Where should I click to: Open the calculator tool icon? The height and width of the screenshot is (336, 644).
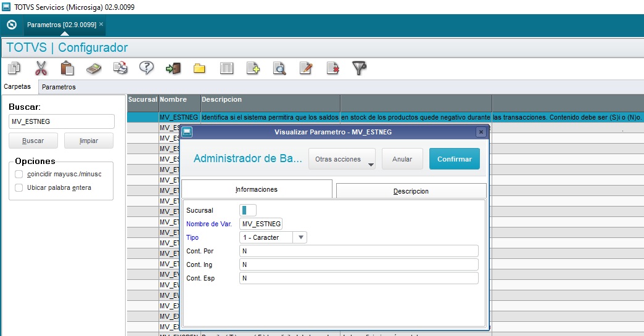(94, 68)
